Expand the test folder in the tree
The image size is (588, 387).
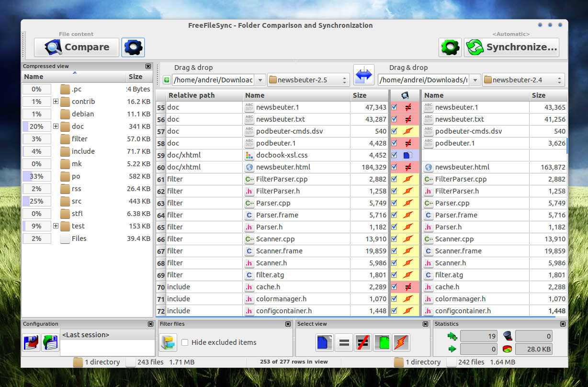(x=56, y=226)
